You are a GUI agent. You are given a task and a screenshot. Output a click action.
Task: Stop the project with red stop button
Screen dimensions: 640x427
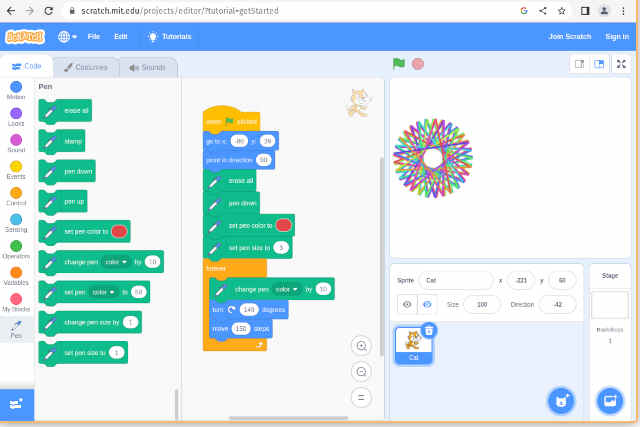pos(418,64)
